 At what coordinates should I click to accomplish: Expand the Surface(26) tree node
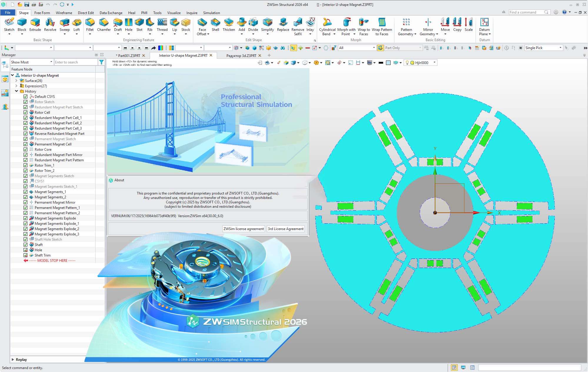coord(16,81)
